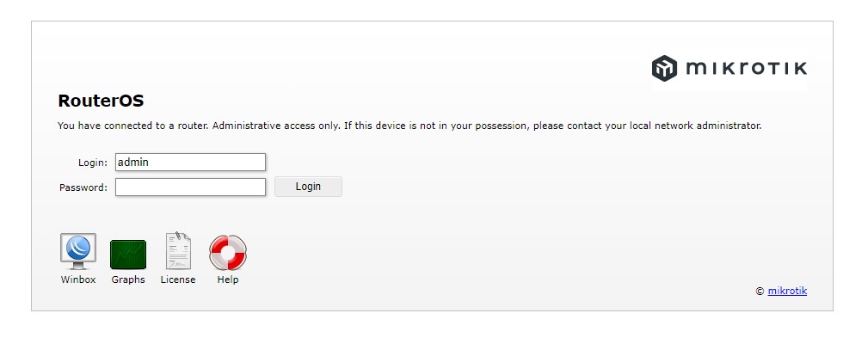Viewport: 868px width, 344px height.
Task: Click the MikroTik wordmark text in logo
Action: coord(745,68)
